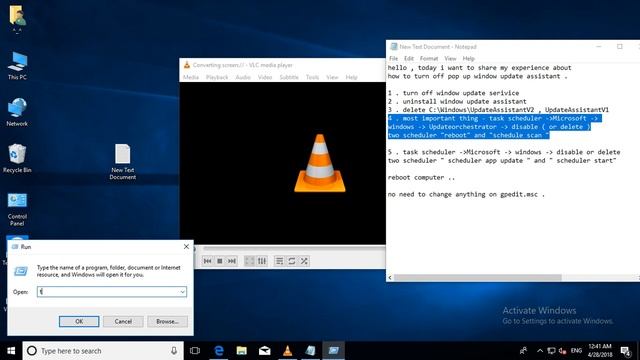Stop playback in VLC

(x=220, y=261)
